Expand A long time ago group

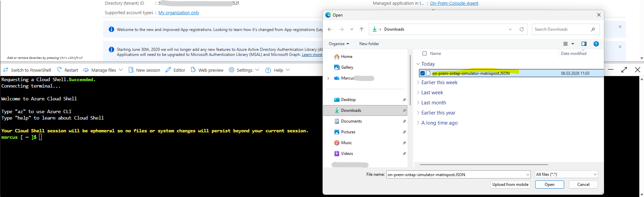point(418,123)
